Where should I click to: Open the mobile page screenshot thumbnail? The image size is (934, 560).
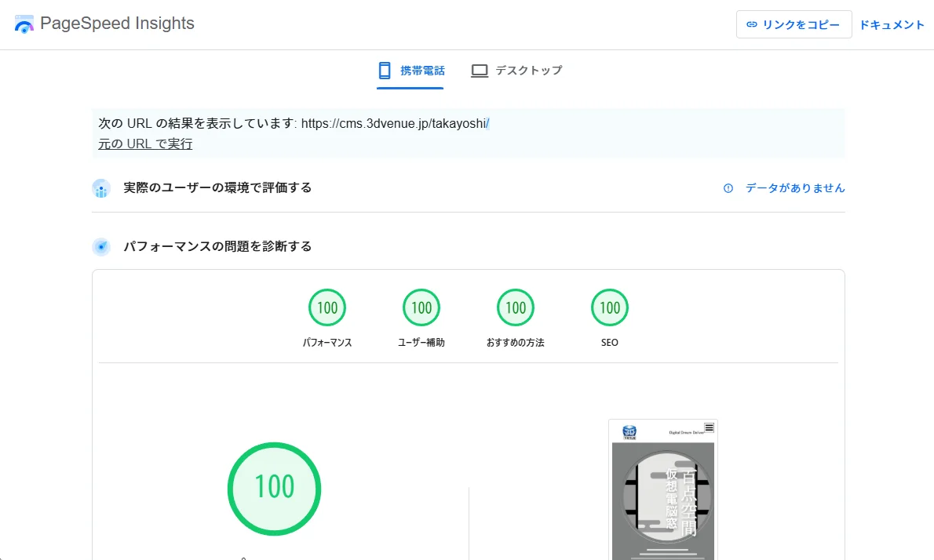point(663,489)
